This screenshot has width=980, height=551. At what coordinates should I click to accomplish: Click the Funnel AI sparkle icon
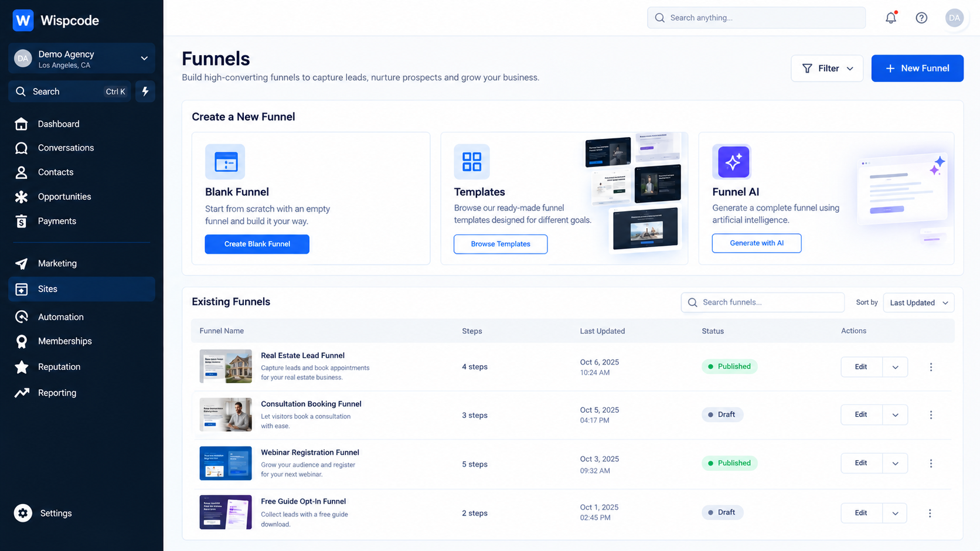(733, 162)
